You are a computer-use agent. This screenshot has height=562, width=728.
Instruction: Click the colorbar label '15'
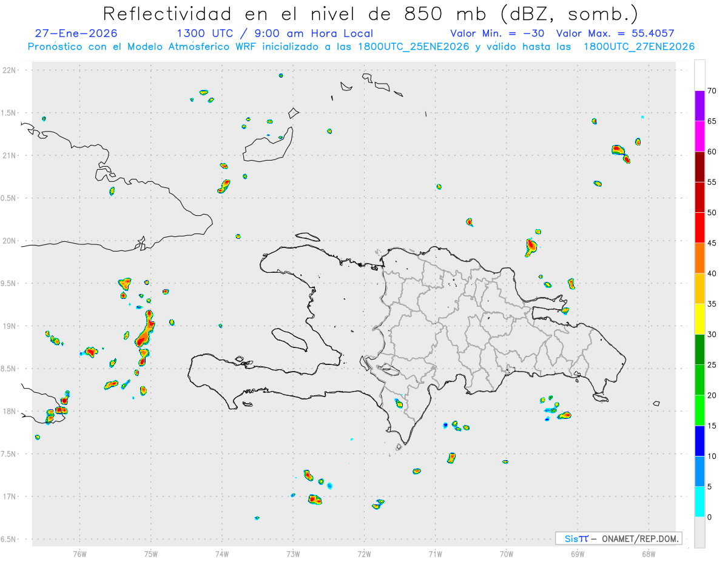tap(712, 426)
